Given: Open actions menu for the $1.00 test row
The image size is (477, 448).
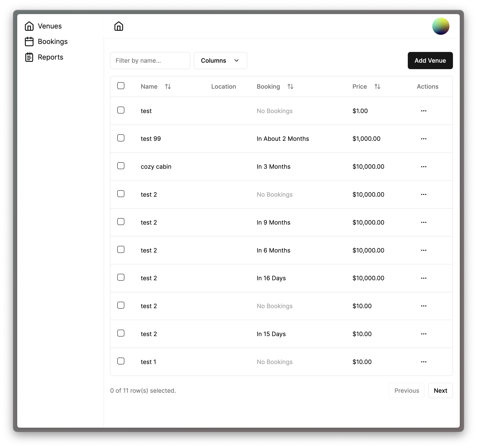Looking at the screenshot, I should 423,111.
